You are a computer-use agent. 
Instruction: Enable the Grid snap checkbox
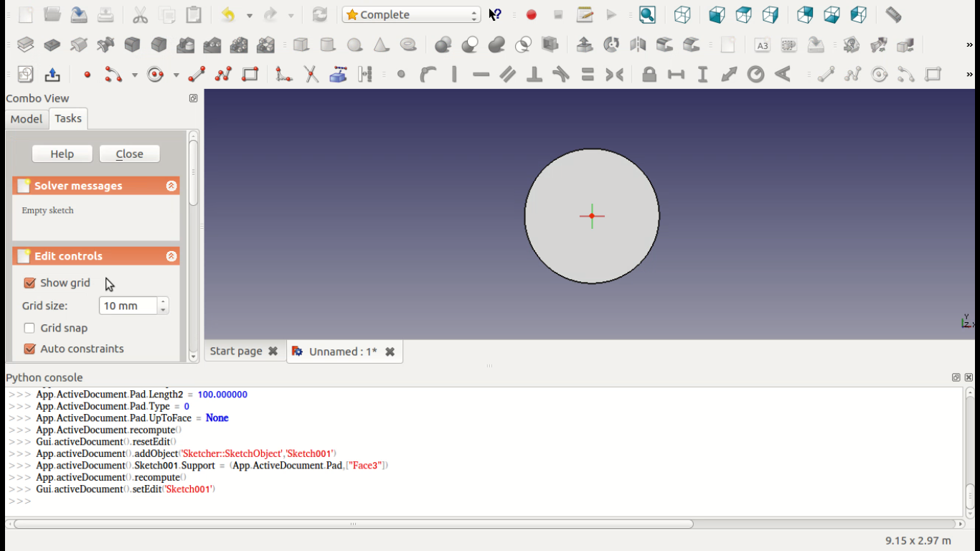(29, 328)
